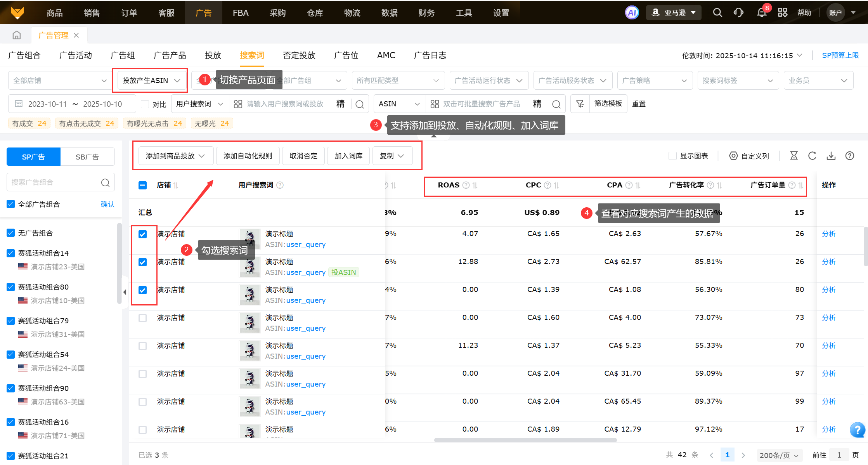This screenshot has height=465, width=868.
Task: Uncheck 赛狐活动组合14 portfolio checkbox
Action: coord(11,253)
